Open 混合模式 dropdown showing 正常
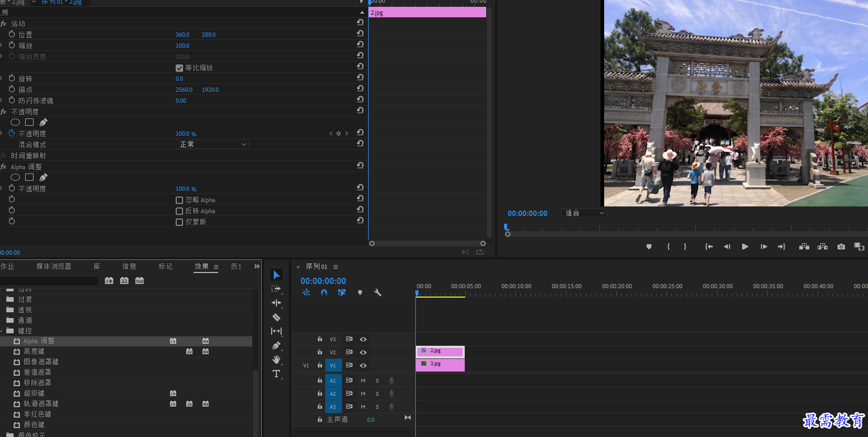 (212, 144)
